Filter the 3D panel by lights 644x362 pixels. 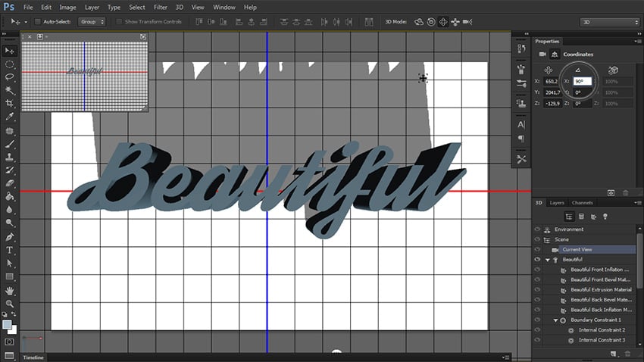(605, 217)
